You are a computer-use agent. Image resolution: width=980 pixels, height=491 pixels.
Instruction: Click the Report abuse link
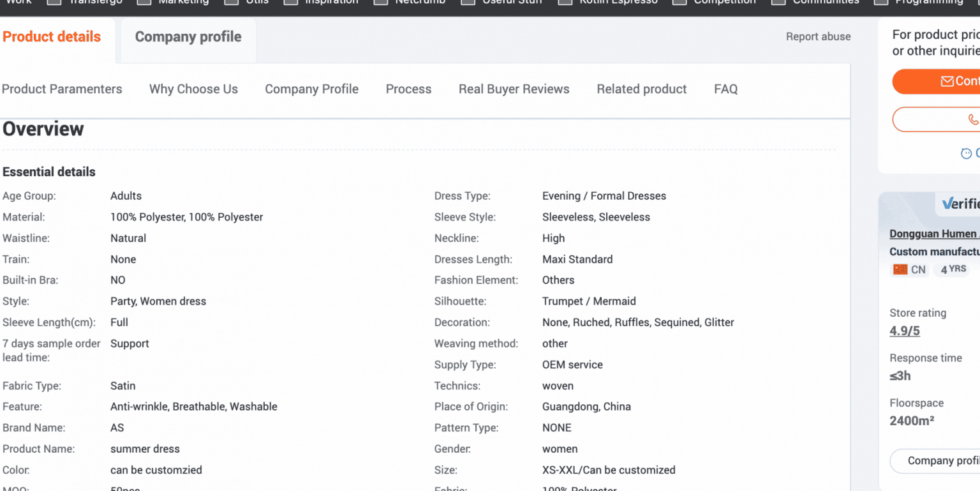point(819,36)
